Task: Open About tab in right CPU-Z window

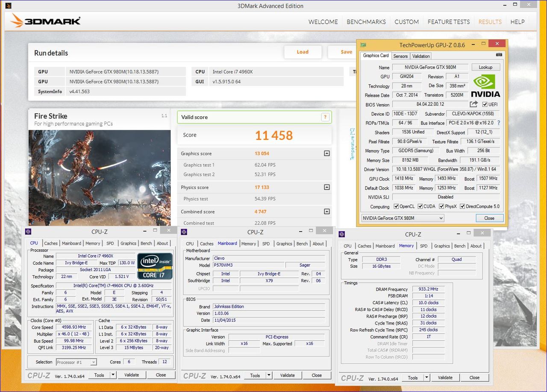Action: pos(476,246)
